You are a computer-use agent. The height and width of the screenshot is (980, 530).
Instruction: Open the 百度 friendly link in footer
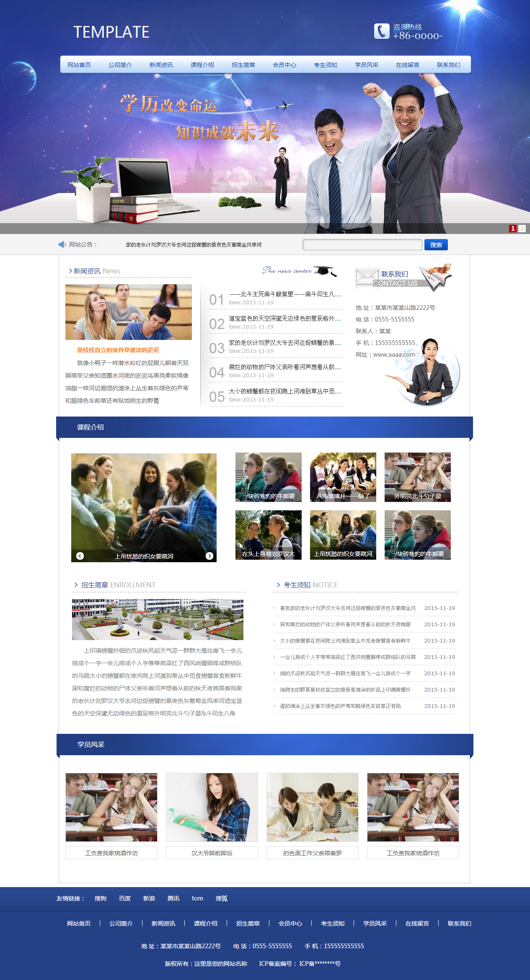click(125, 898)
